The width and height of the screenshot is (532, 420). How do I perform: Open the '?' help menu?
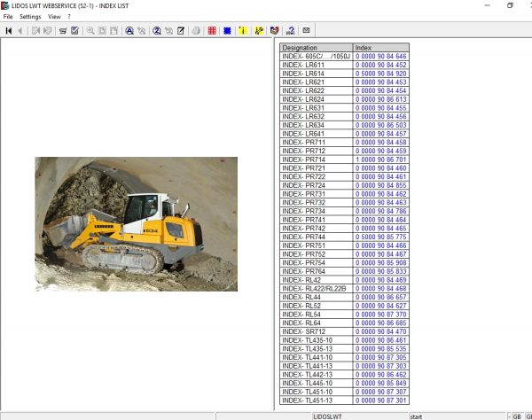click(69, 17)
